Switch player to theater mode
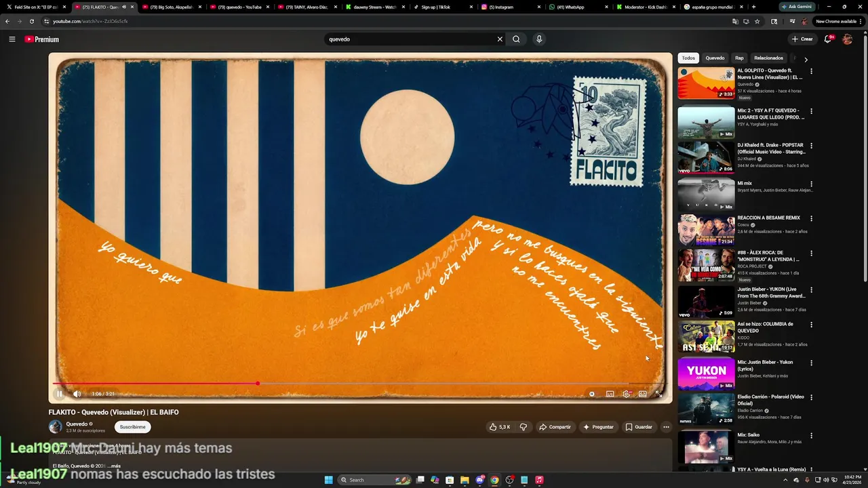 [x=642, y=394]
